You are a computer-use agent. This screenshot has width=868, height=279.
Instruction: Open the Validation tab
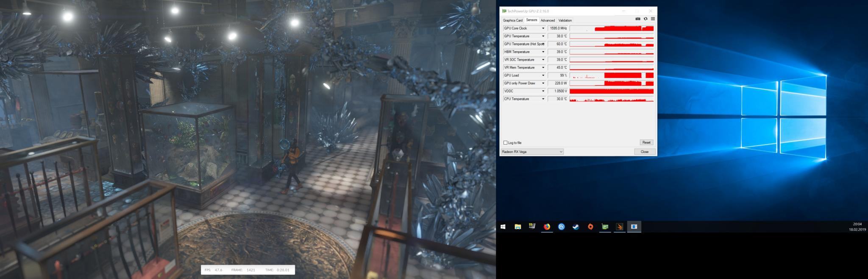565,20
